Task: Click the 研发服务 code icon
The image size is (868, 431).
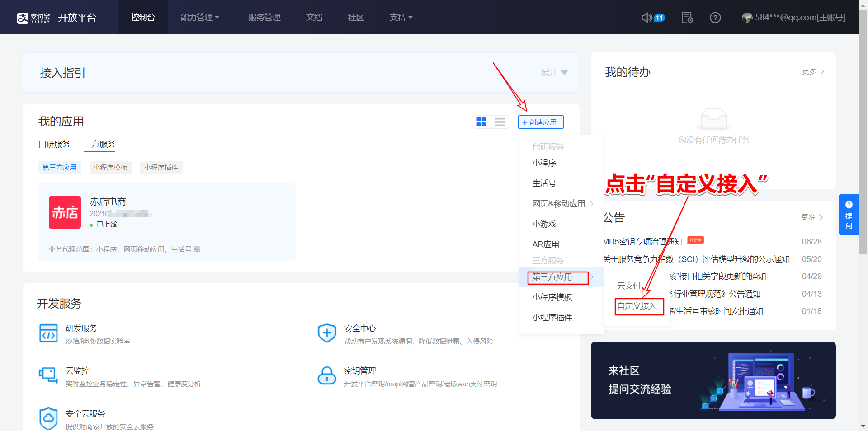Action: (48, 333)
